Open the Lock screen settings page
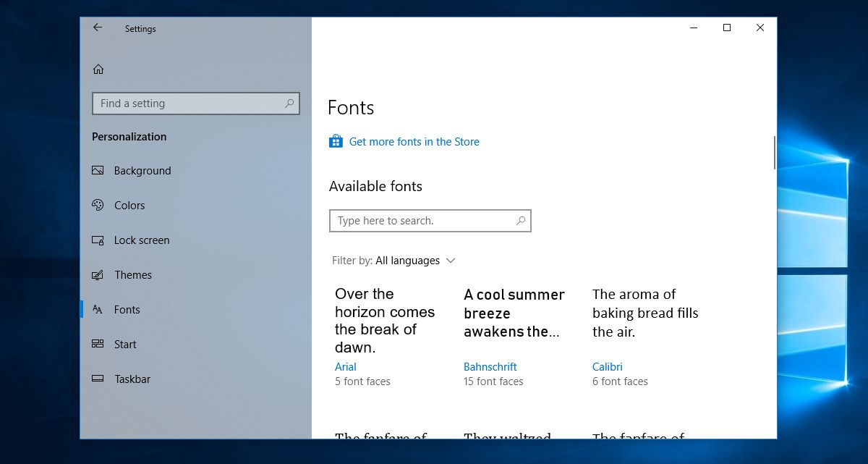 pyautogui.click(x=142, y=240)
